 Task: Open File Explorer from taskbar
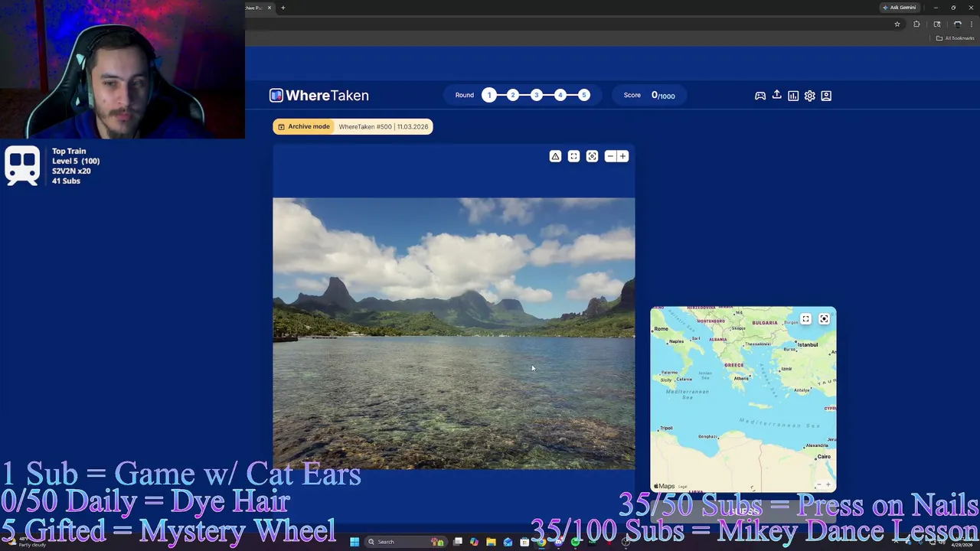[491, 542]
